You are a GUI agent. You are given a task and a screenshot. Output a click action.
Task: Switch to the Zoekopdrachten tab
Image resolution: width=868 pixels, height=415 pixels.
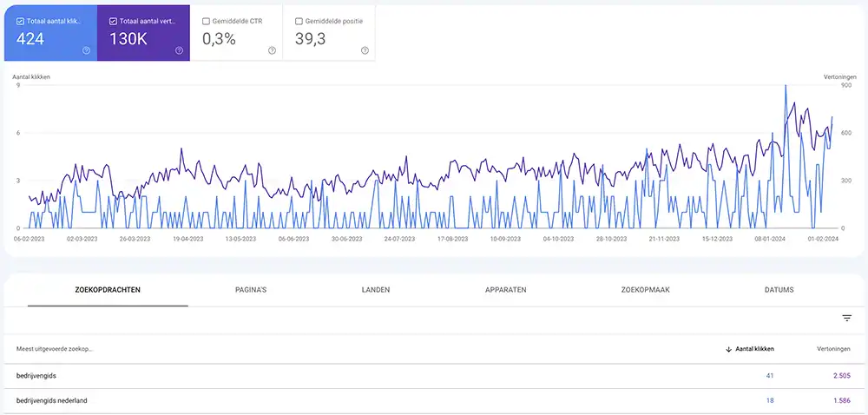tap(108, 290)
